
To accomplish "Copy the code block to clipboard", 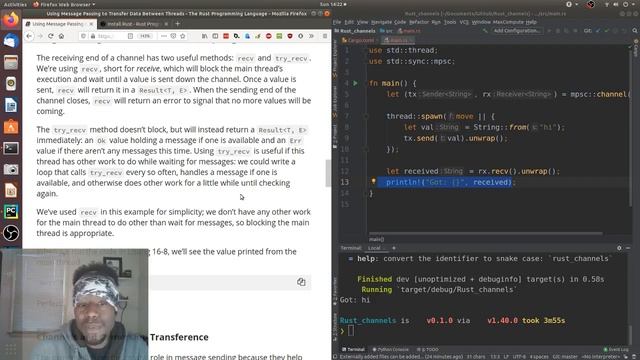I will click(x=301, y=282).
